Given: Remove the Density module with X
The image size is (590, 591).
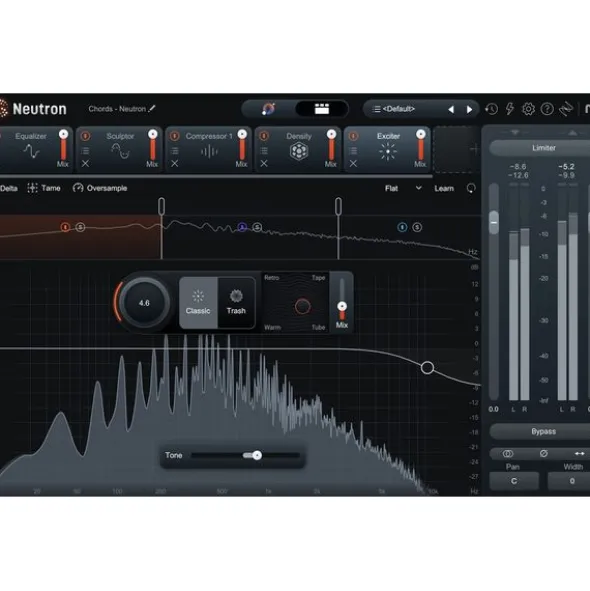Looking at the screenshot, I should tap(264, 164).
